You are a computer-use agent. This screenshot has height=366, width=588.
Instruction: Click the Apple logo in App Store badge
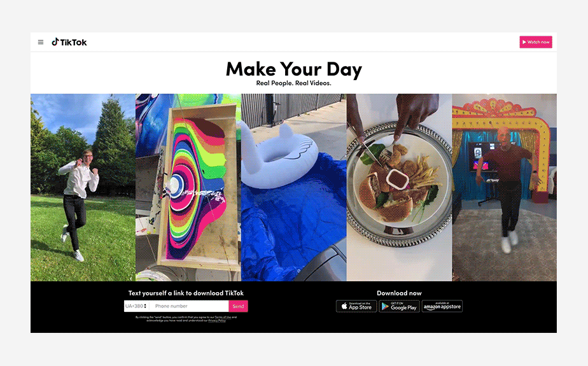click(x=344, y=306)
